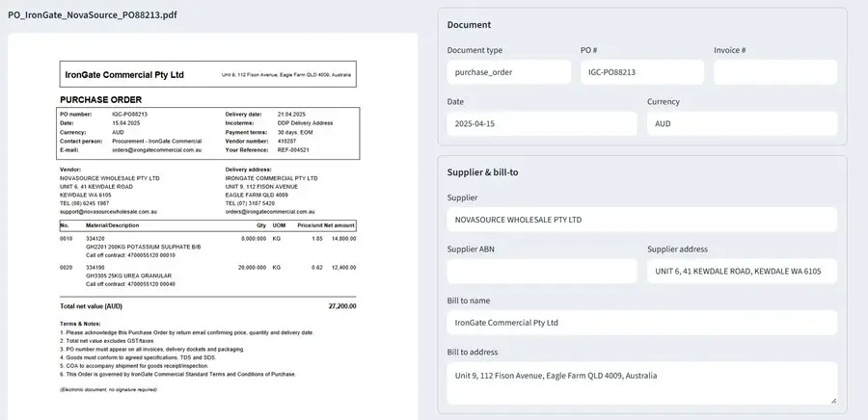868x420 pixels.
Task: Click the vendor number 410287
Action: tap(286, 141)
